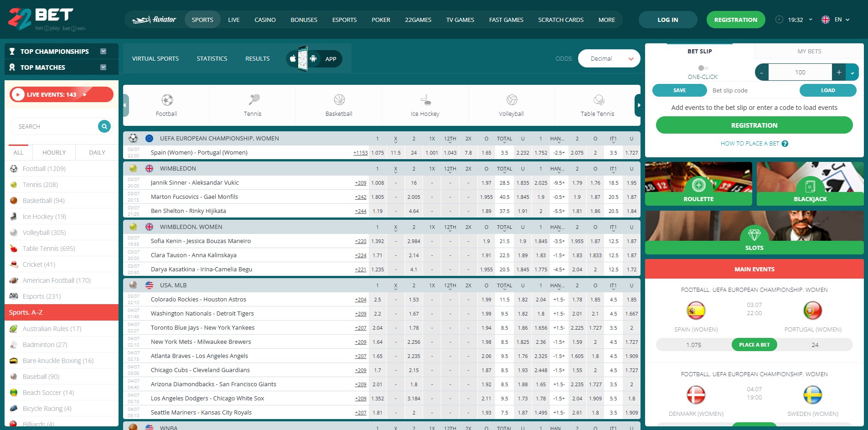The image size is (868, 430).
Task: Decrease the bet amount with minus
Action: (761, 72)
